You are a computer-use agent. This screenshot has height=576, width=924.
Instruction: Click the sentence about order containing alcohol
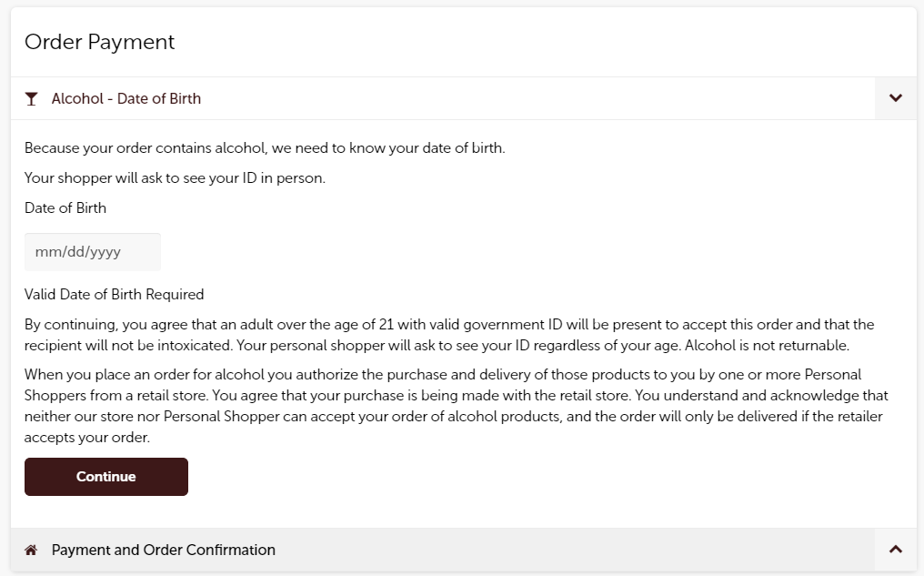[265, 148]
